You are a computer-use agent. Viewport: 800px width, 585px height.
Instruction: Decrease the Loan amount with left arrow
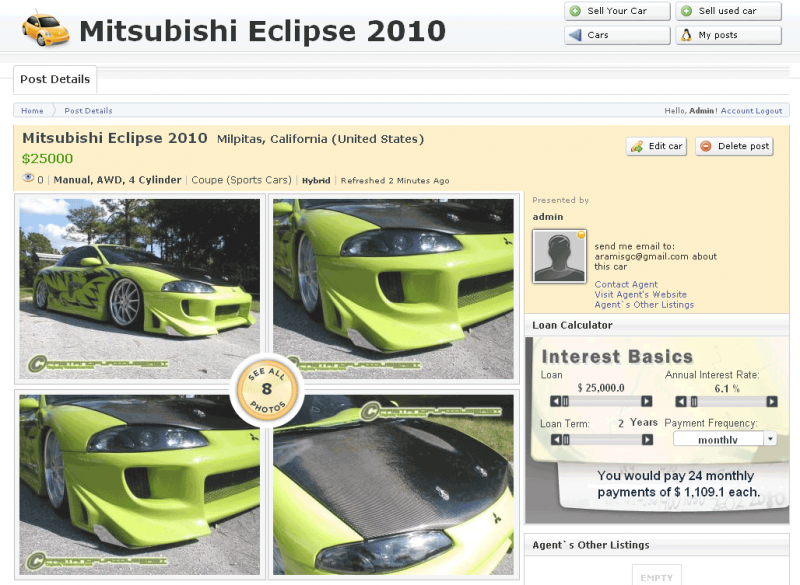point(556,401)
